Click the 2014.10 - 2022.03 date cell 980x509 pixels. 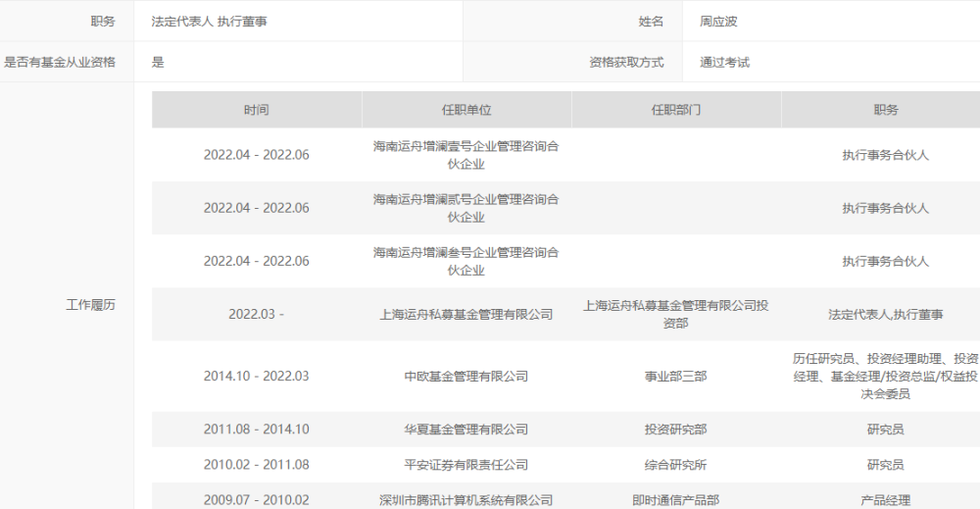click(256, 377)
